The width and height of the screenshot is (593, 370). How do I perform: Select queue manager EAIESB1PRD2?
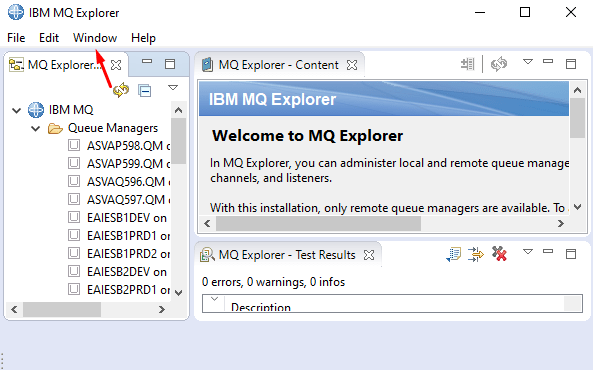click(x=128, y=254)
